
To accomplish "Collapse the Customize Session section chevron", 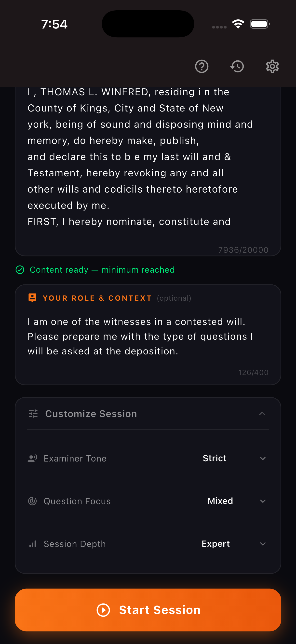I will tap(262, 414).
